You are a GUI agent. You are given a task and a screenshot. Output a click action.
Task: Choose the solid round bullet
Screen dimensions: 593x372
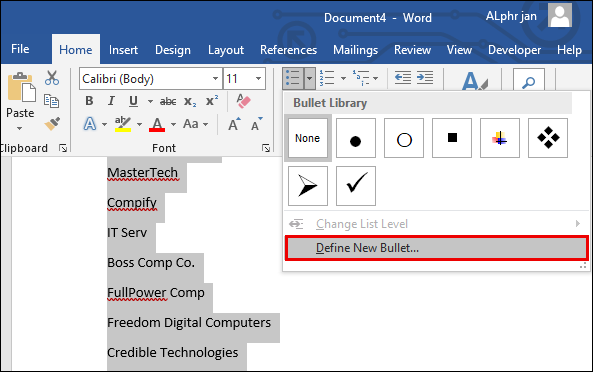pyautogui.click(x=355, y=138)
